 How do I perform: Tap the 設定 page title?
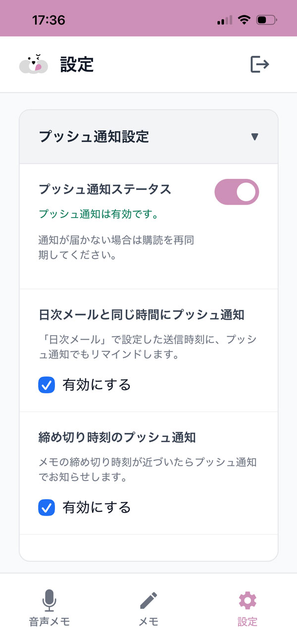click(77, 64)
